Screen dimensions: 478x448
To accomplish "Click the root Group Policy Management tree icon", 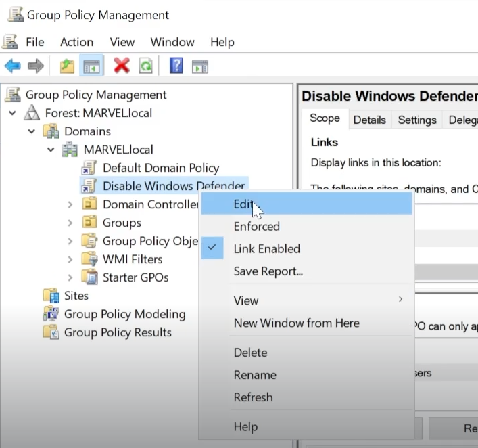I will coord(13,95).
